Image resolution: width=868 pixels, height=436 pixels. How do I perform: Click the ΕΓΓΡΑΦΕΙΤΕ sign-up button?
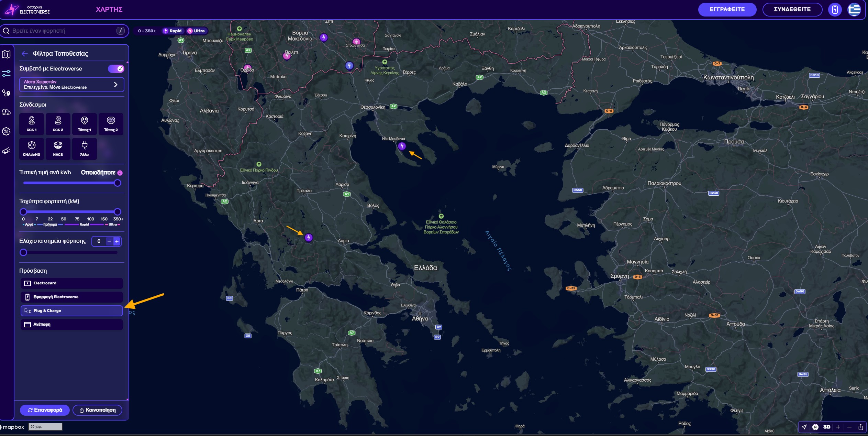[x=727, y=9]
